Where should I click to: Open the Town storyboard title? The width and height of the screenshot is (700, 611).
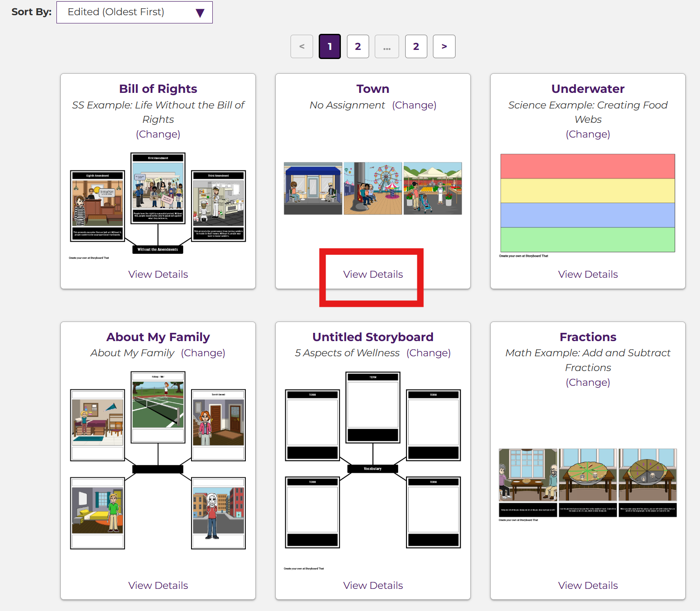click(x=373, y=89)
